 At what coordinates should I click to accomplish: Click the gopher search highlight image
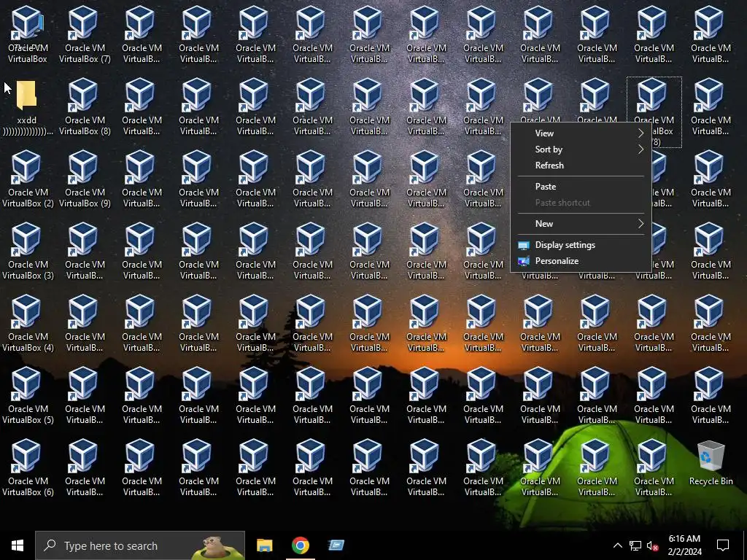217,547
